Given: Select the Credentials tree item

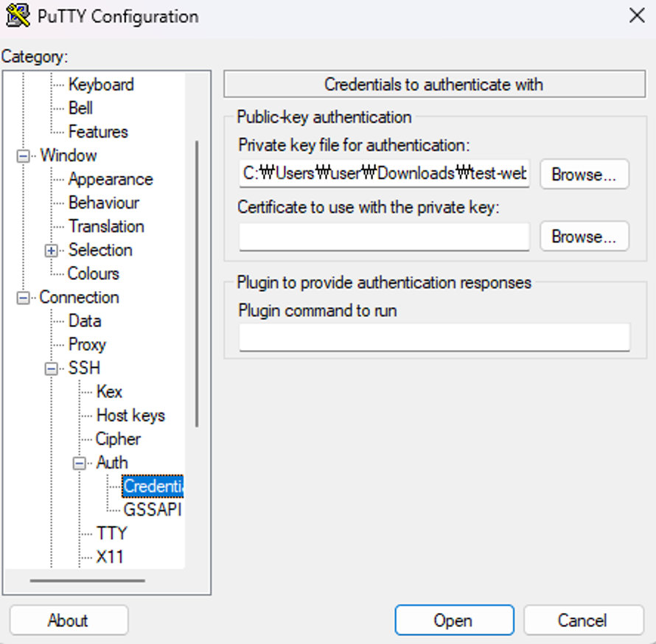Looking at the screenshot, I should (153, 486).
